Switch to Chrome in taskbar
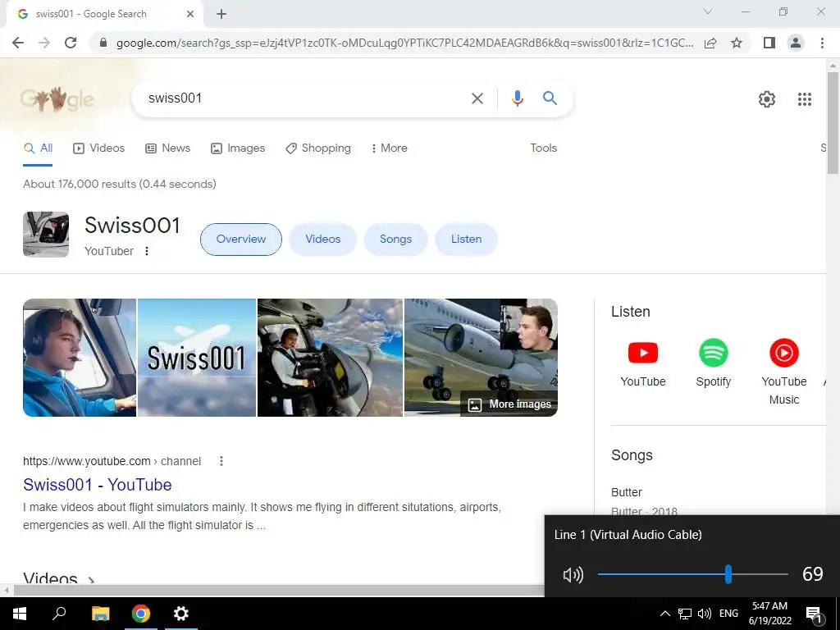 coord(141,614)
